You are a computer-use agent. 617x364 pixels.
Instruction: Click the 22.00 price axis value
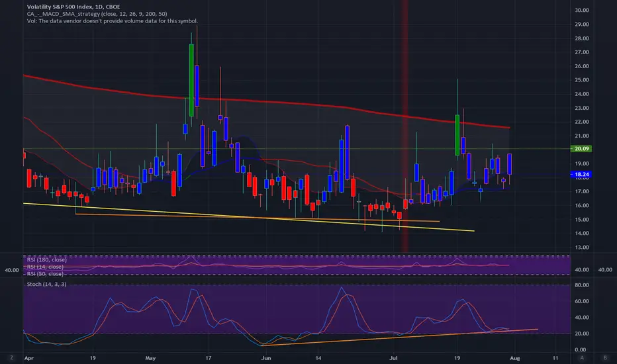582,122
